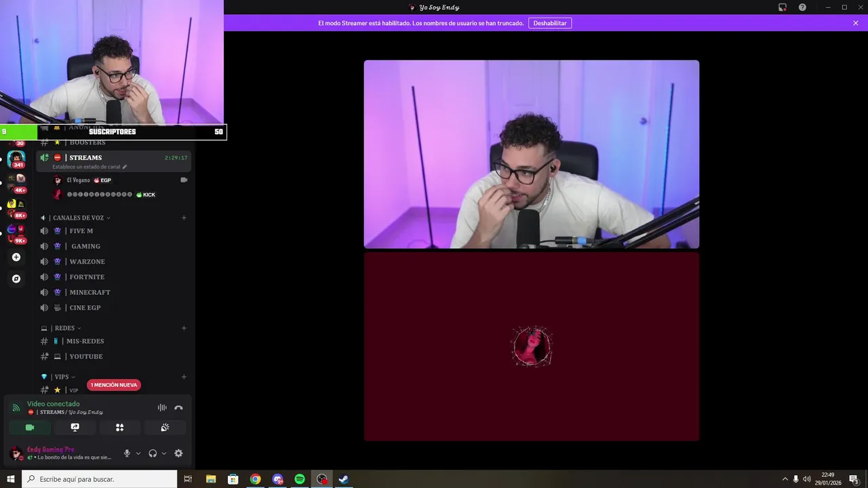Open noise suppression waveform icon
The height and width of the screenshot is (488, 868).
pyautogui.click(x=162, y=407)
